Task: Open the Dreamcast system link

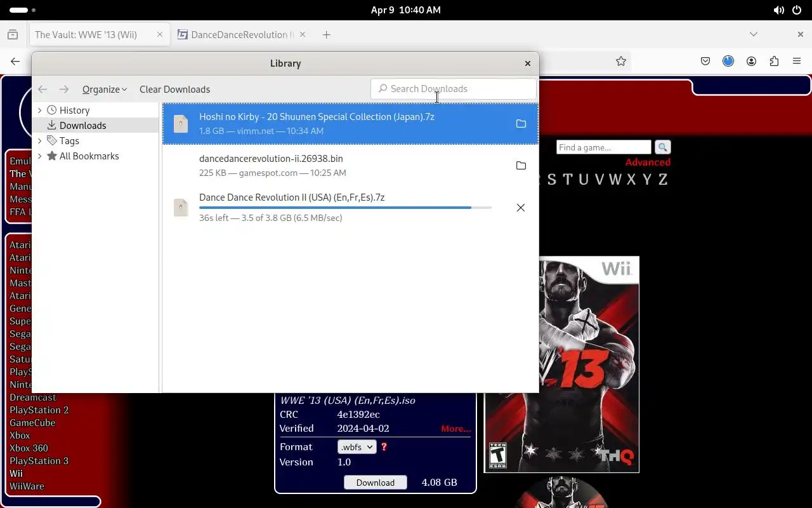Action: (33, 398)
